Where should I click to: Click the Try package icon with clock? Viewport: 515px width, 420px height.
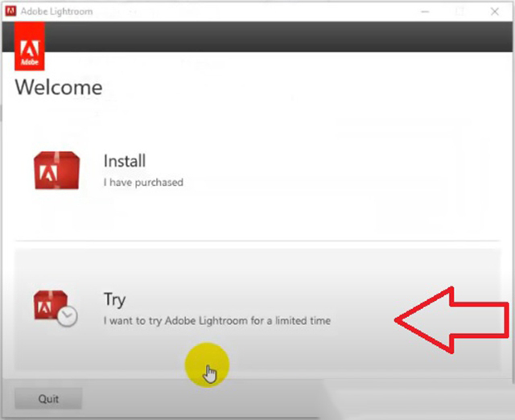(56, 308)
